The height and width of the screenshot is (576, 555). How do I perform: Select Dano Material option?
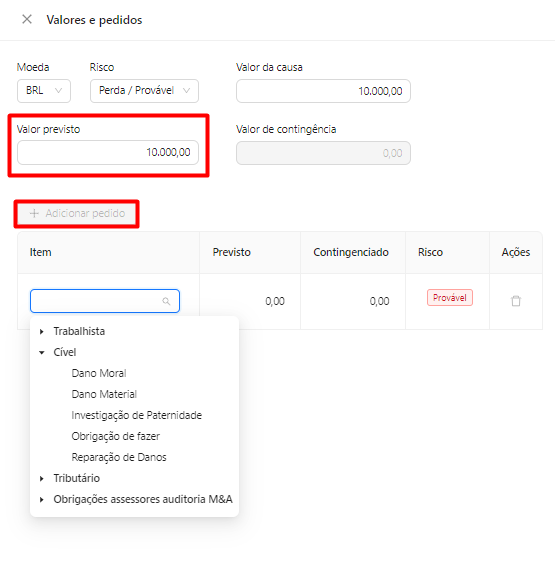coord(104,394)
